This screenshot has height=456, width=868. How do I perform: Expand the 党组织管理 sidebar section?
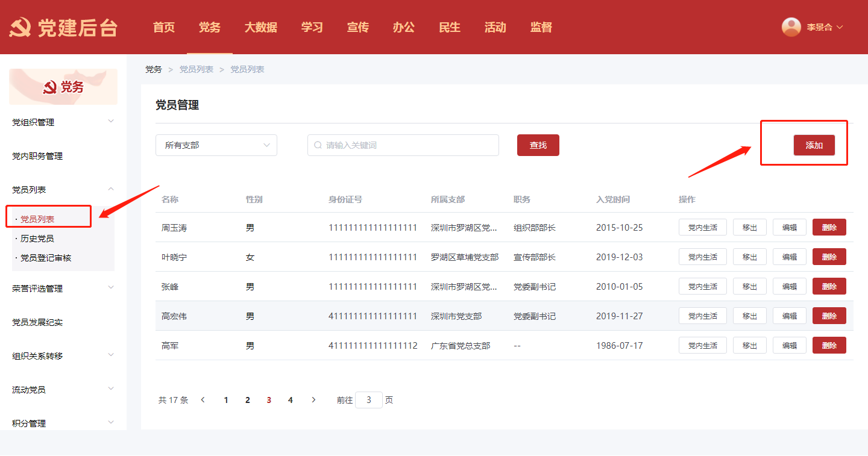click(x=63, y=122)
